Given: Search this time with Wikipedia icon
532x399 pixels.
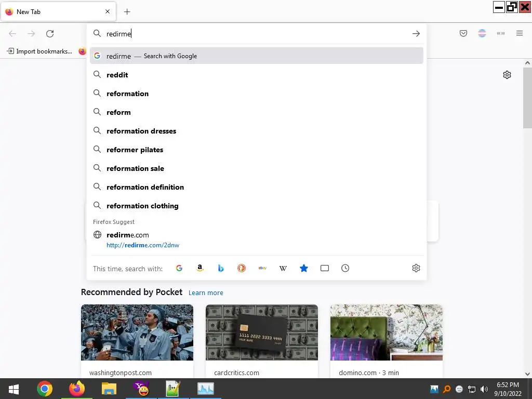Looking at the screenshot, I should point(283,268).
